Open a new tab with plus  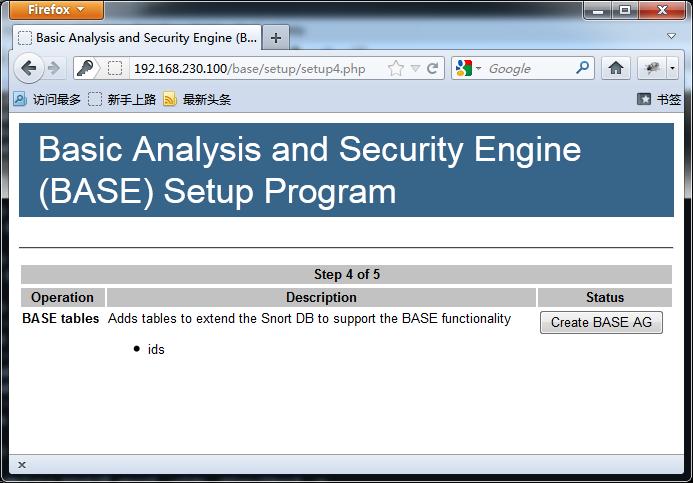[x=276, y=38]
